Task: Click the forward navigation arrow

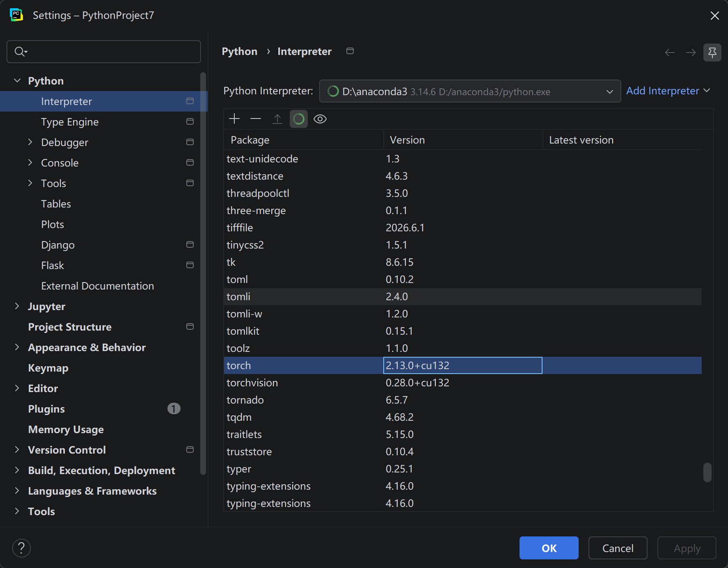Action: [691, 52]
